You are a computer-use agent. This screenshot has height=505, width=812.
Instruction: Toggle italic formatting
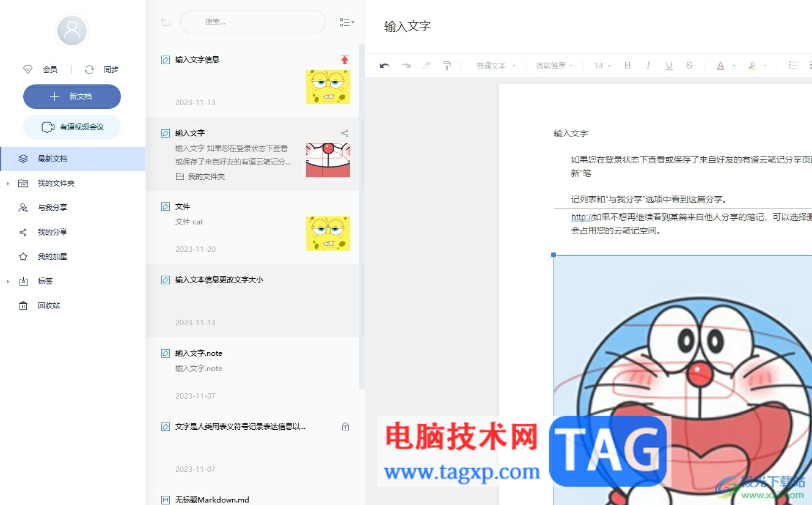point(648,65)
